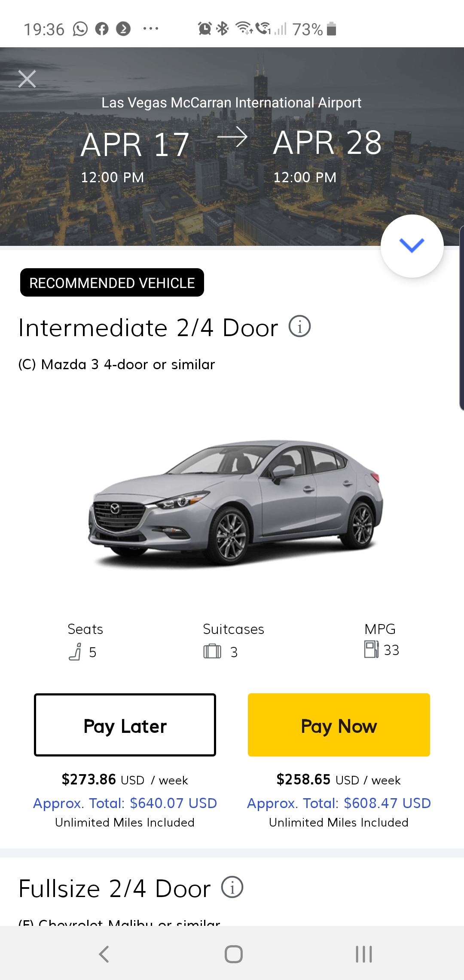Tap the yellow Pay Now button

[x=339, y=725]
